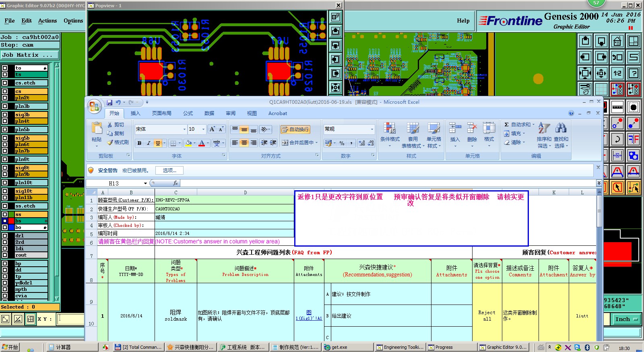The image size is (644, 352).
Task: Click the pan right icon in Genesis toolbar
Action: pyautogui.click(x=601, y=57)
